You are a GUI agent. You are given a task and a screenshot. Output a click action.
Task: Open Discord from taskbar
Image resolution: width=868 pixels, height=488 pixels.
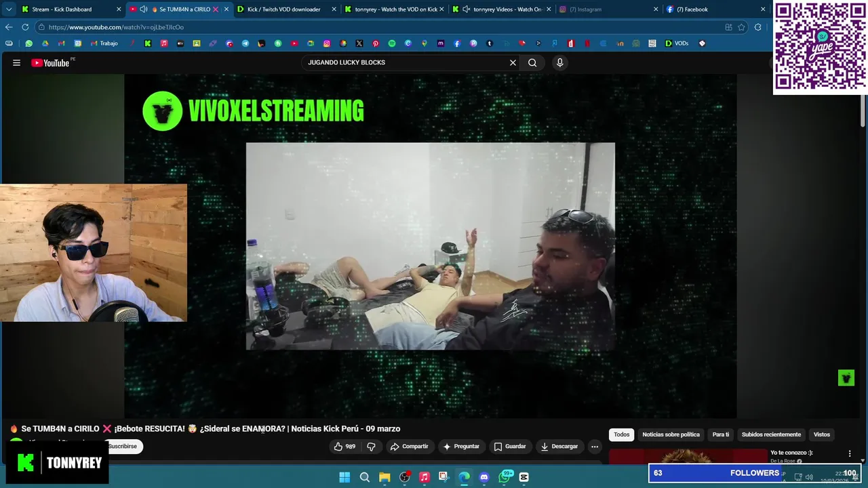point(484,477)
